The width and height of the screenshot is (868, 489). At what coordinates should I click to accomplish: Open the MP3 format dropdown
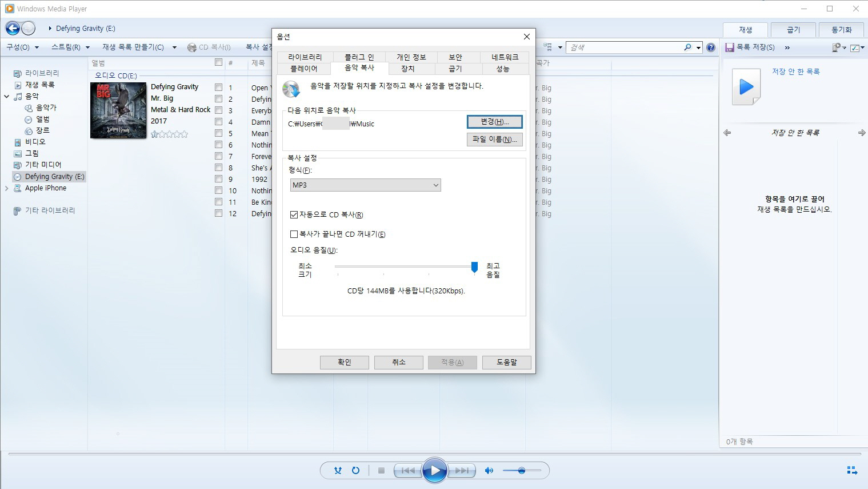[365, 185]
